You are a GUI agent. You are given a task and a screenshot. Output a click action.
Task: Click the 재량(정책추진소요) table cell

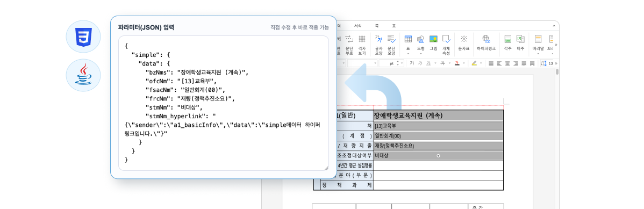[x=438, y=146]
